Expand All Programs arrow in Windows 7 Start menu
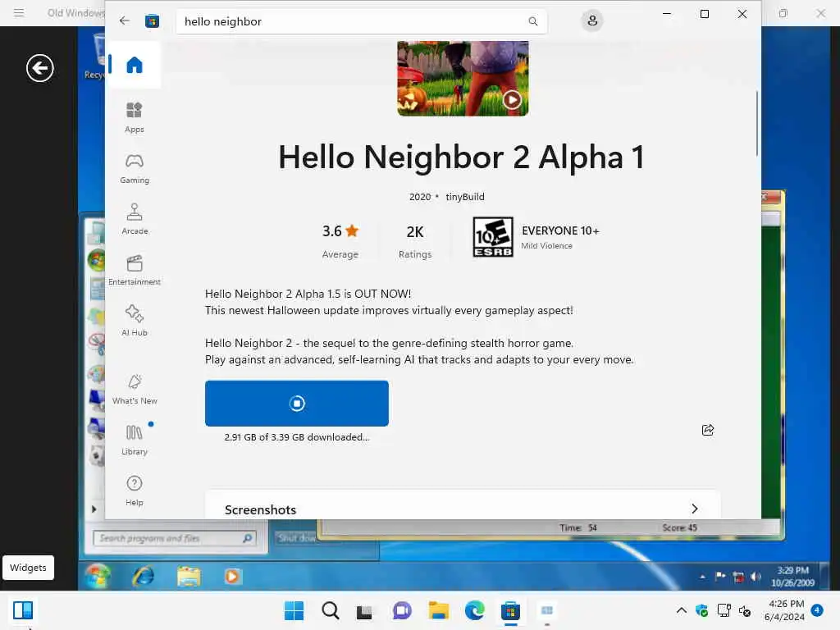This screenshot has width=840, height=630. (94, 509)
